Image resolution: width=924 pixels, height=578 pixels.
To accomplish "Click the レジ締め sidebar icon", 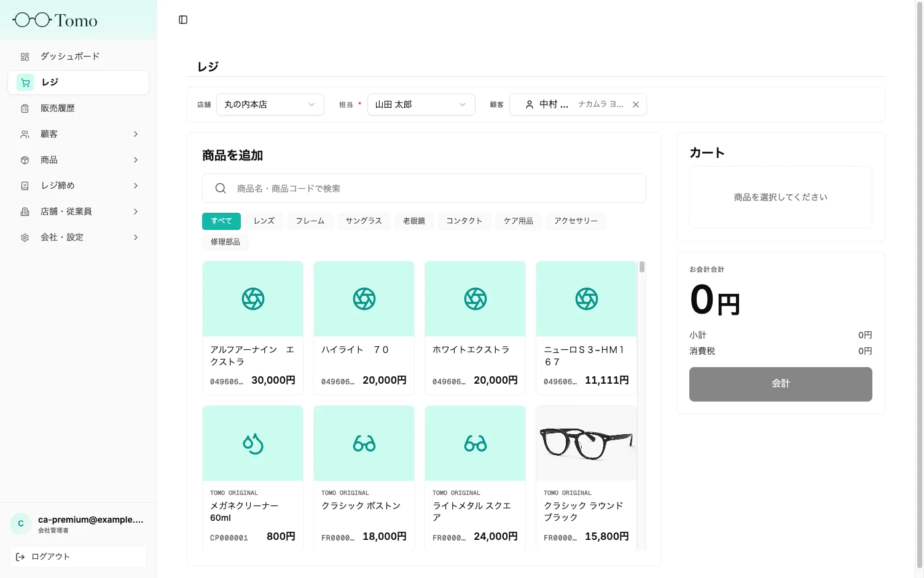I will click(x=25, y=186).
